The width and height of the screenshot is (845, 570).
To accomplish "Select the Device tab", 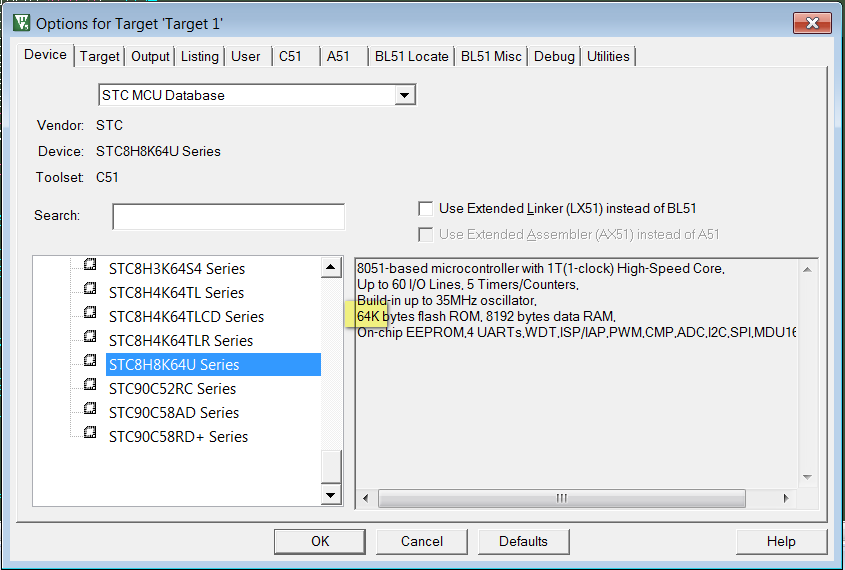I will point(46,55).
